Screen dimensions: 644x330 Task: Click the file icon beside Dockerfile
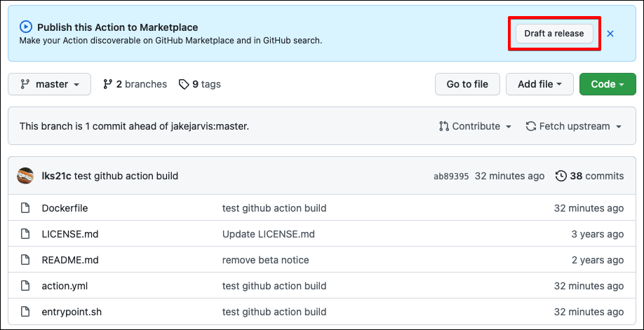pos(25,208)
